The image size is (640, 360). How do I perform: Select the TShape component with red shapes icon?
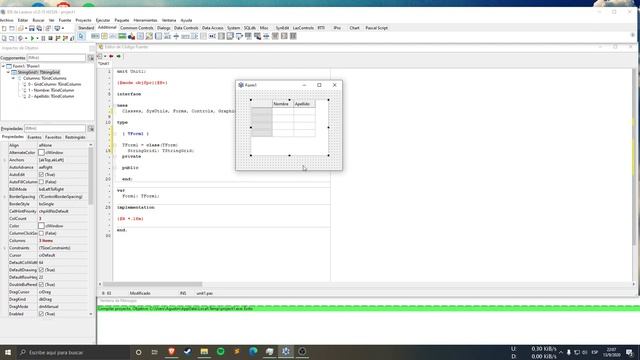click(131, 36)
